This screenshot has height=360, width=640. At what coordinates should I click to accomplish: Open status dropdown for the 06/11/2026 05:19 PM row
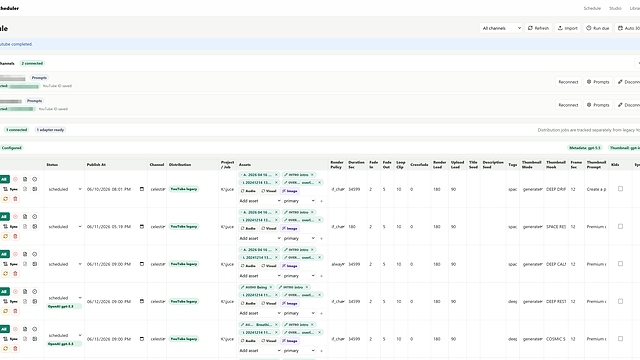[x=64, y=227]
